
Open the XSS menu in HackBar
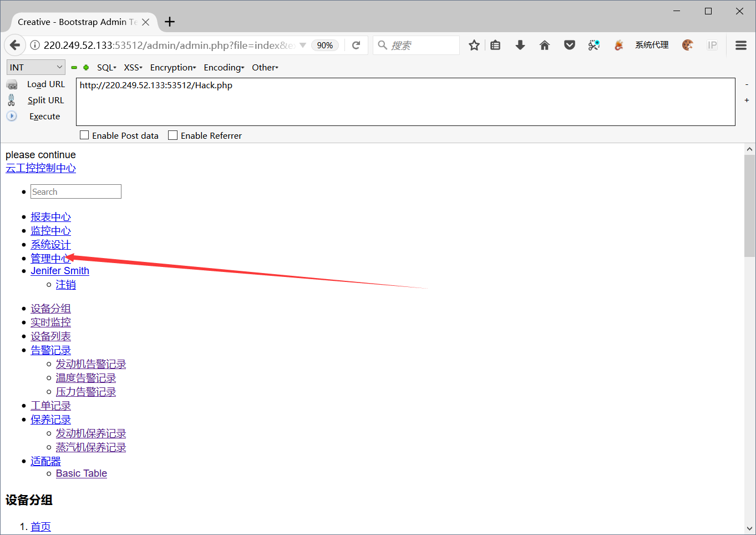tap(133, 67)
